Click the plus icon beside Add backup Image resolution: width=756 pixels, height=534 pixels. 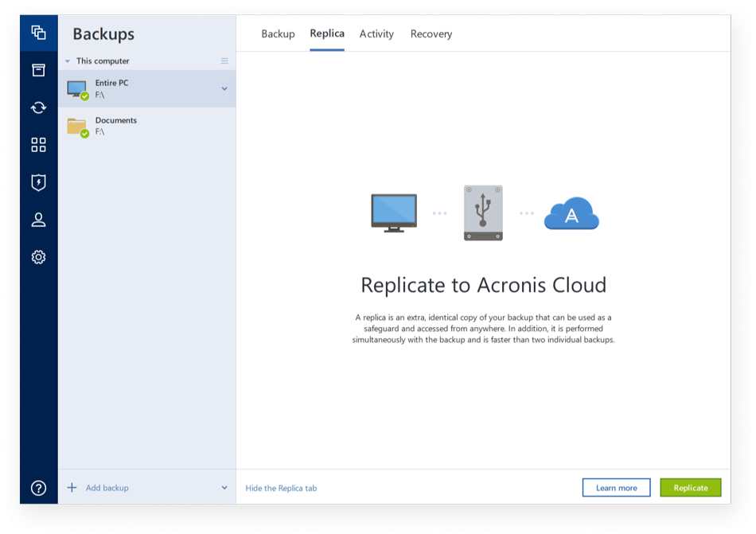click(x=72, y=487)
